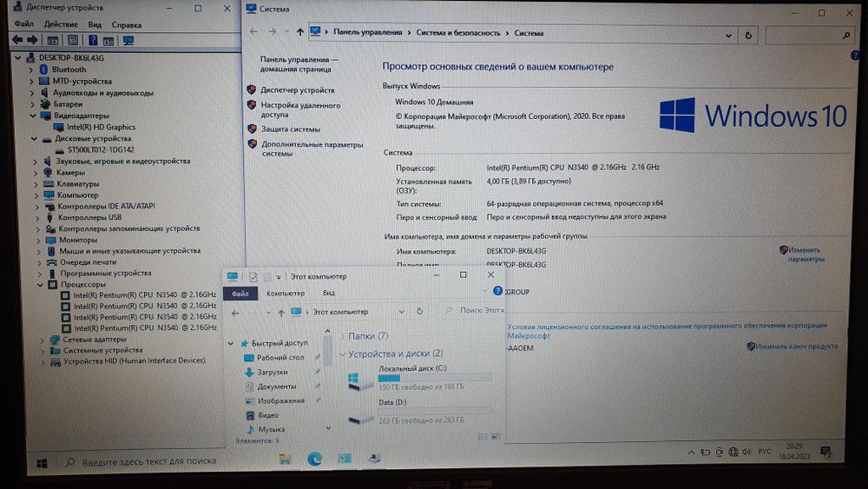
Task: Open Диспетчер устройств link in sidebar
Action: [x=297, y=90]
